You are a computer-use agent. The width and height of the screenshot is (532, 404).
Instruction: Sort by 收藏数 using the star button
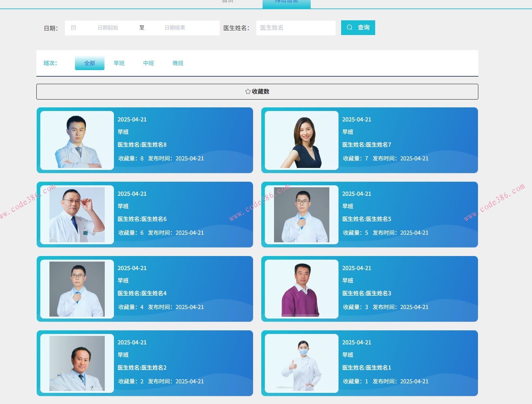point(257,92)
